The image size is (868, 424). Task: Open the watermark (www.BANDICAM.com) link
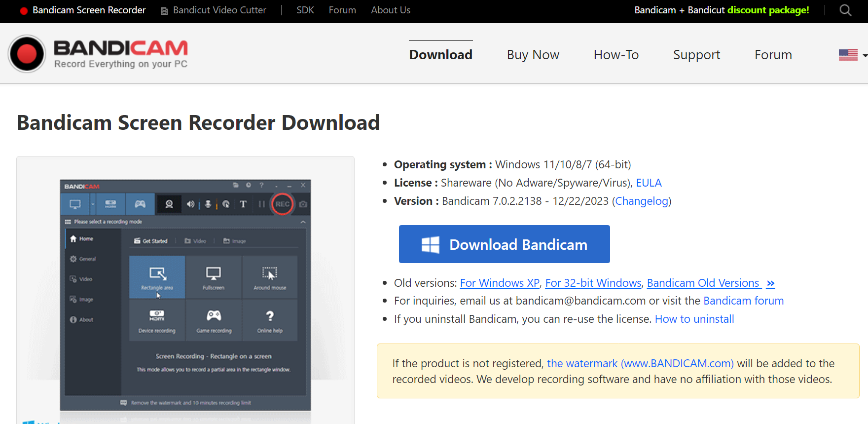(x=640, y=363)
